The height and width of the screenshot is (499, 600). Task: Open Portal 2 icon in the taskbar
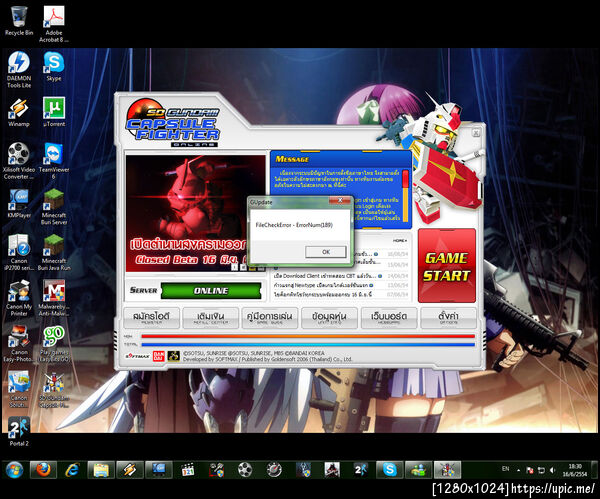pyautogui.click(x=360, y=470)
